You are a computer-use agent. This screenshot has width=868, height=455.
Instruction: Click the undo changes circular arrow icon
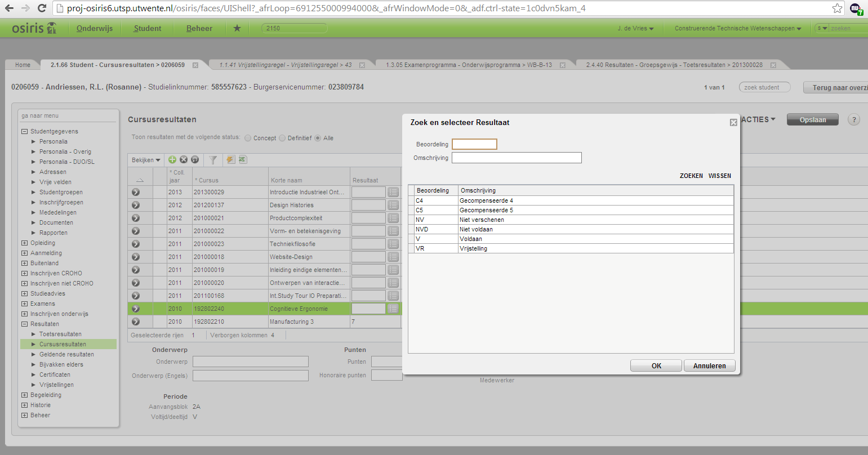coord(195,160)
